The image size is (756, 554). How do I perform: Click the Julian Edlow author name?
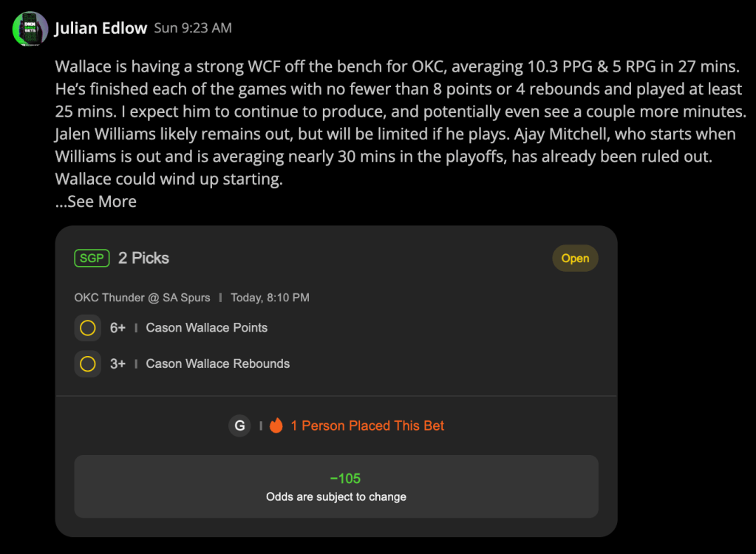tap(101, 28)
